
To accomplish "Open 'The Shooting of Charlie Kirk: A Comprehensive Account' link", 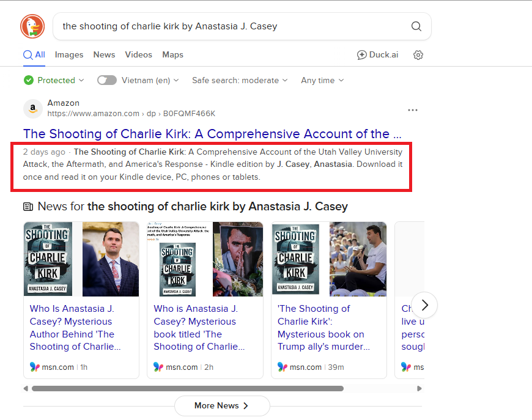I will 212,134.
